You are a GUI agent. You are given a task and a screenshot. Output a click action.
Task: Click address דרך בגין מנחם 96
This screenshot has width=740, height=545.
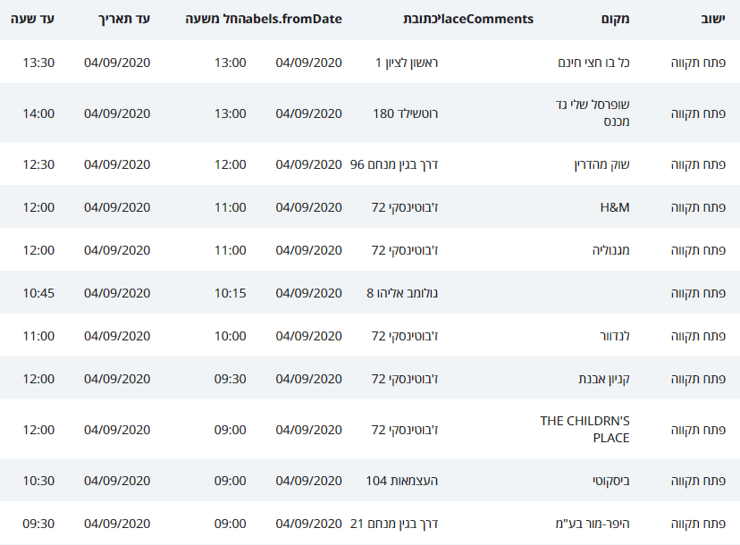pyautogui.click(x=394, y=165)
